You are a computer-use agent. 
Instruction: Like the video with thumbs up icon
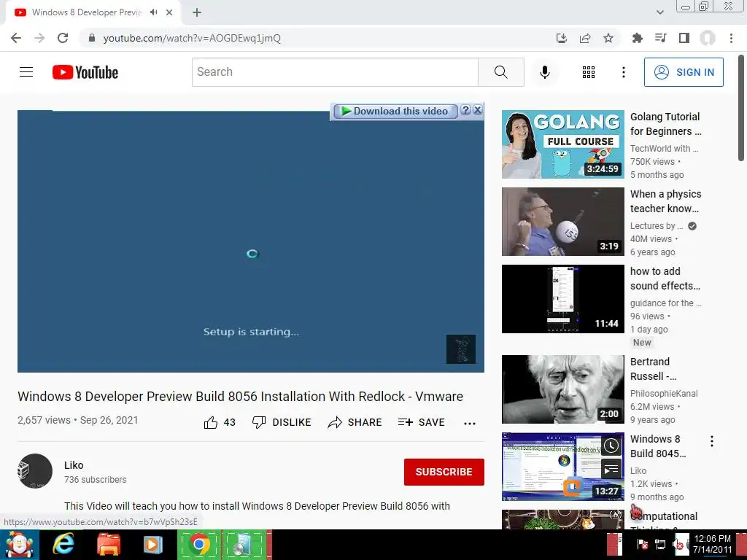[211, 422]
